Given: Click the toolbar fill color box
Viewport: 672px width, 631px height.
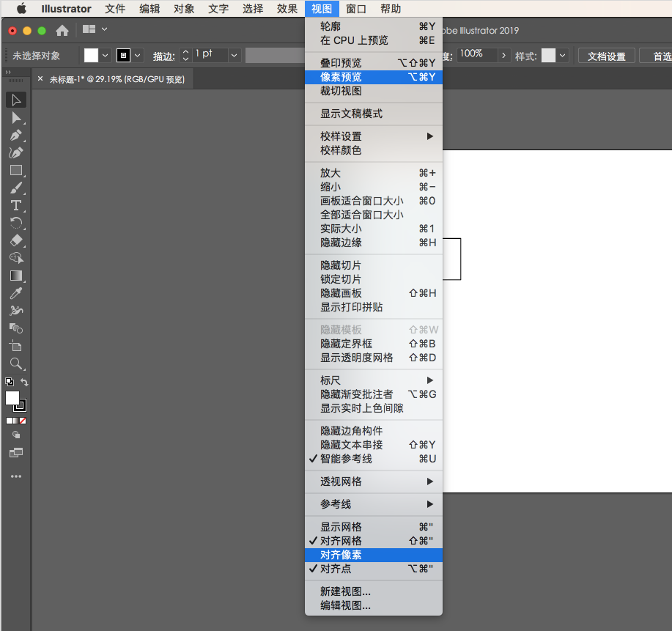Looking at the screenshot, I should 12,398.
